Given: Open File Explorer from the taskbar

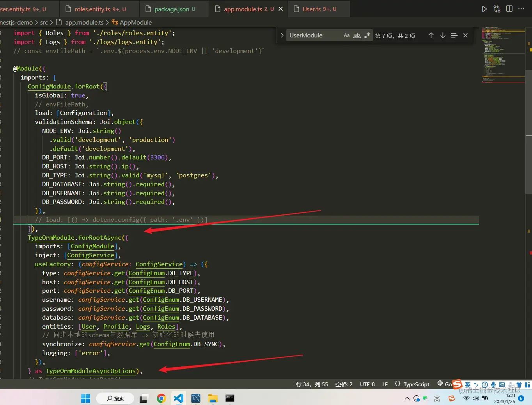Looking at the screenshot, I should 213,398.
